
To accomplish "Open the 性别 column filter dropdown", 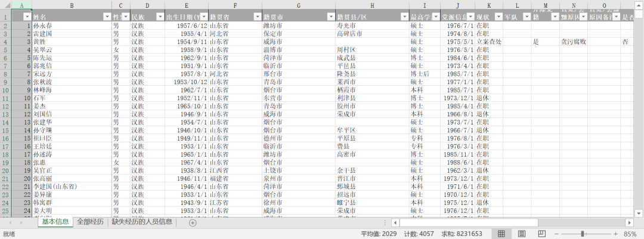I will 126,17.
